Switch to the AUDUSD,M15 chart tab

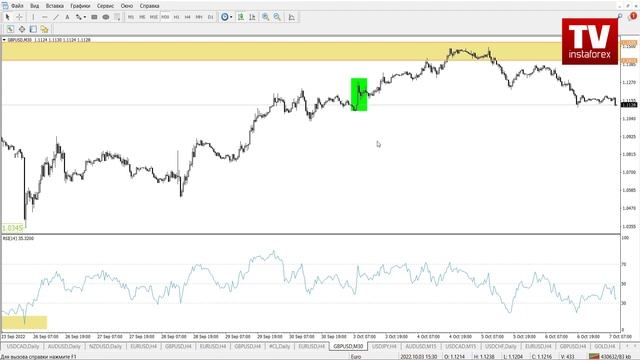point(421,346)
